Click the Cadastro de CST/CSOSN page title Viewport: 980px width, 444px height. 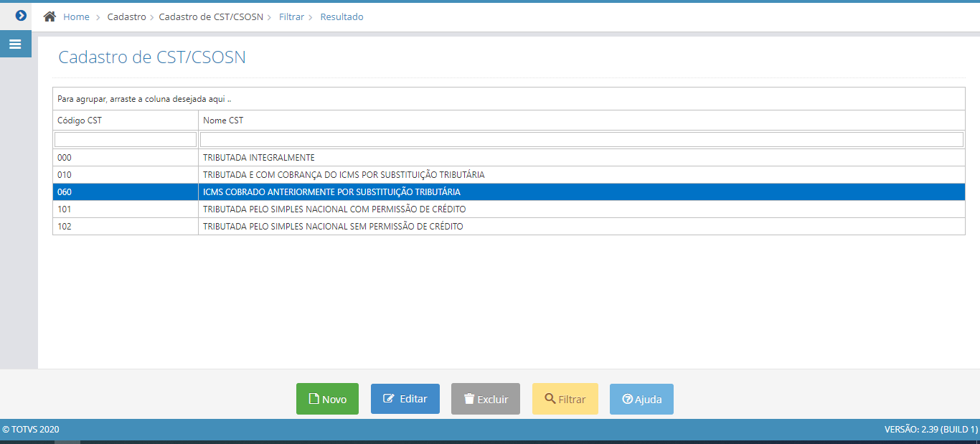click(152, 57)
